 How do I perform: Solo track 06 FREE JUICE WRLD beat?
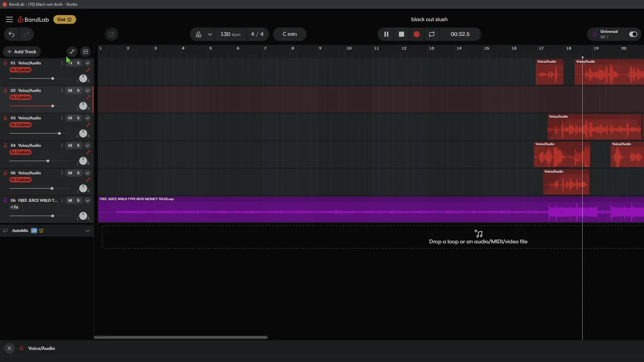[x=78, y=200]
